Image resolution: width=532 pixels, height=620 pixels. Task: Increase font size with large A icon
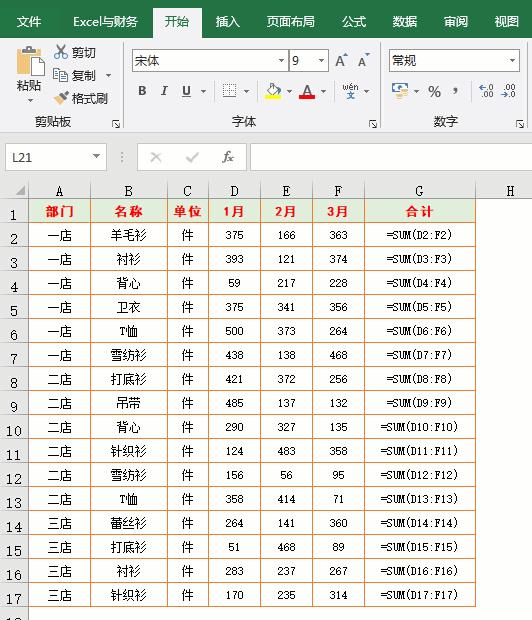coord(341,60)
